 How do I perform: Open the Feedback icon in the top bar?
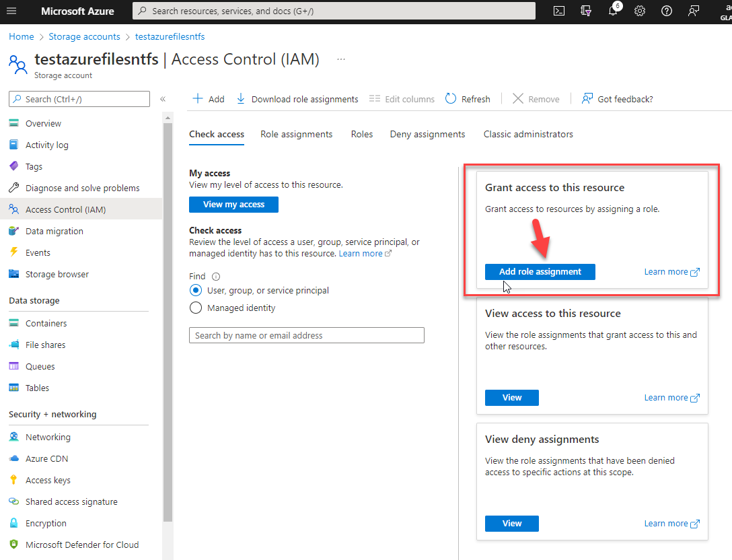click(694, 11)
